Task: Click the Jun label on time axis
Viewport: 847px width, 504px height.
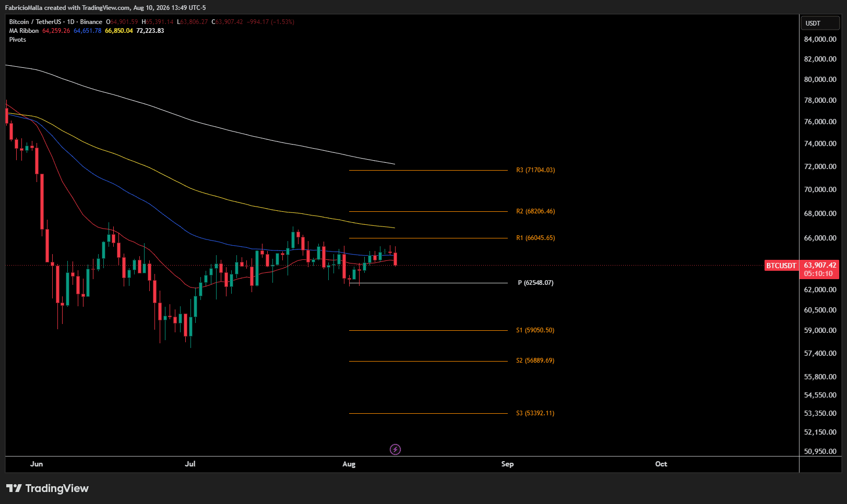Action: point(37,464)
